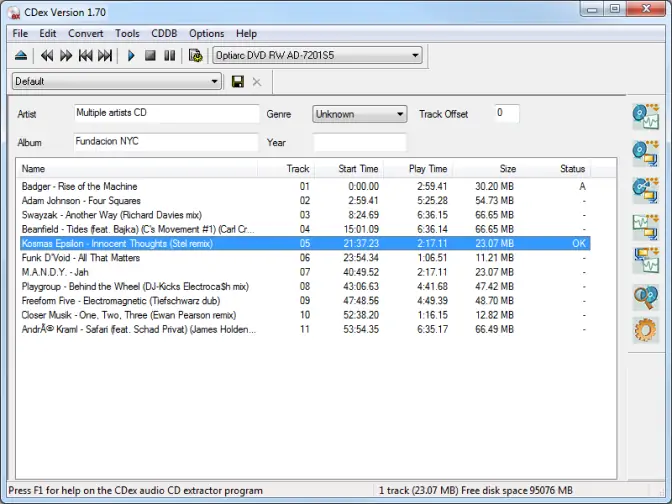Sort by the Start Time column header
The width and height of the screenshot is (672, 504).
pyautogui.click(x=349, y=168)
